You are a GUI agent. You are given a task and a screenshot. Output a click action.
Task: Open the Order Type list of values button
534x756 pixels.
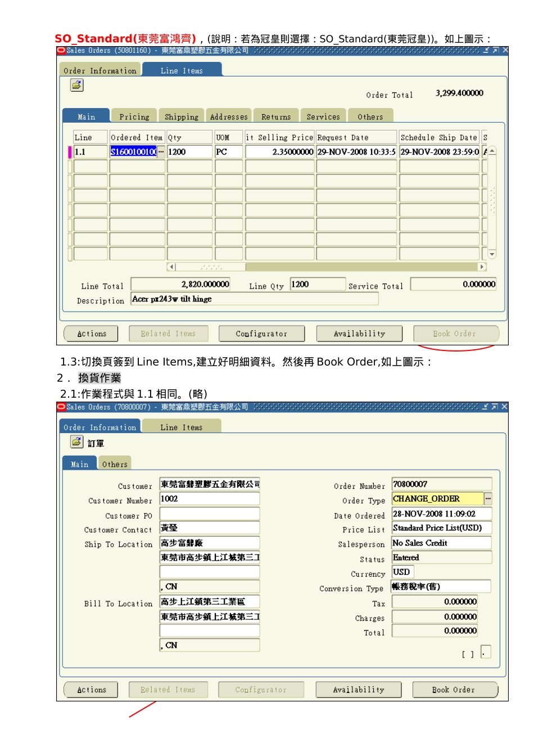click(488, 498)
